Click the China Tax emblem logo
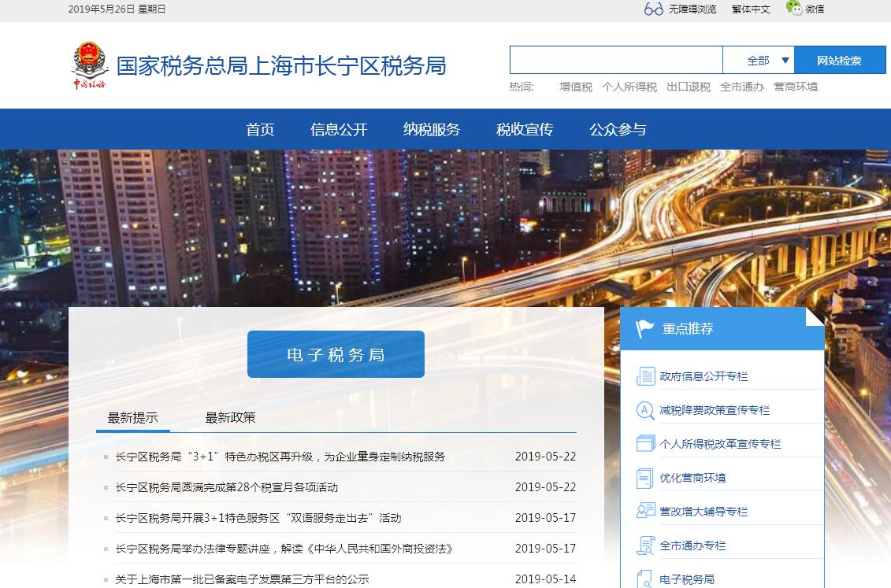The image size is (891, 588). click(x=88, y=65)
